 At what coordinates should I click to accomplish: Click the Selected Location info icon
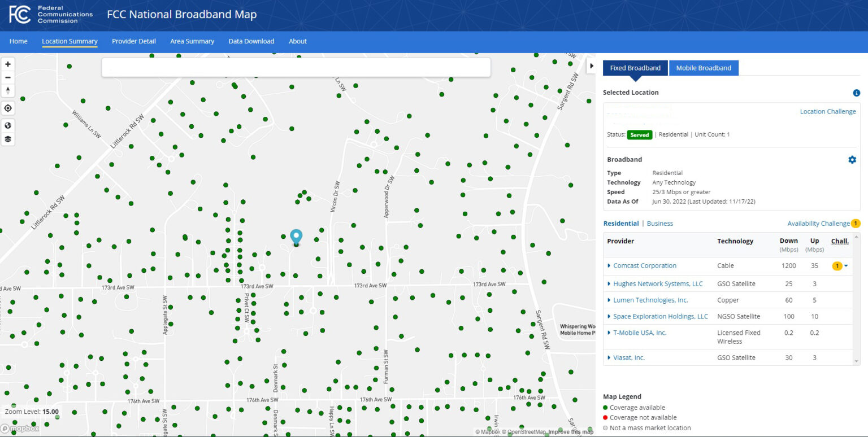(x=857, y=93)
